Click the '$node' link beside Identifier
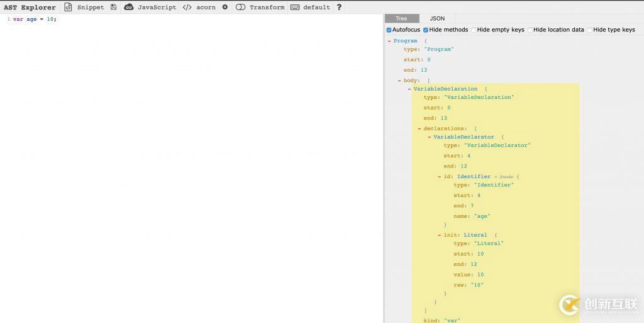The height and width of the screenshot is (323, 644). pyautogui.click(x=506, y=177)
